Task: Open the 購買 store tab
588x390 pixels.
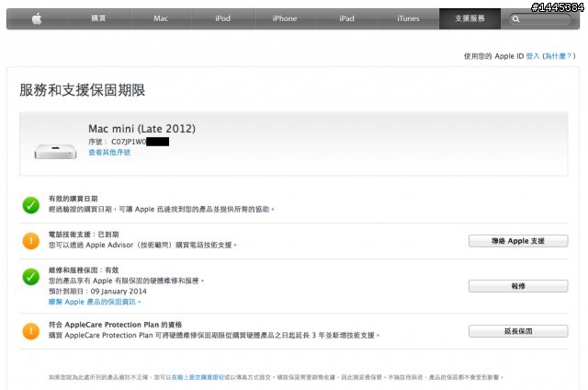Action: (98, 18)
